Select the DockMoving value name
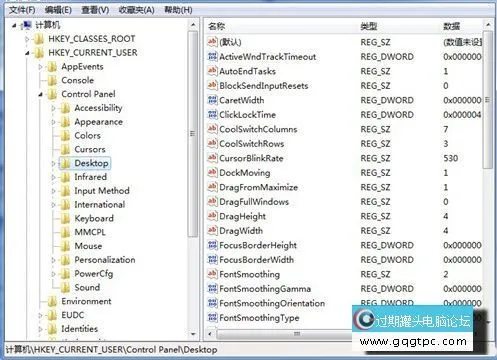497x360 pixels. coord(245,173)
